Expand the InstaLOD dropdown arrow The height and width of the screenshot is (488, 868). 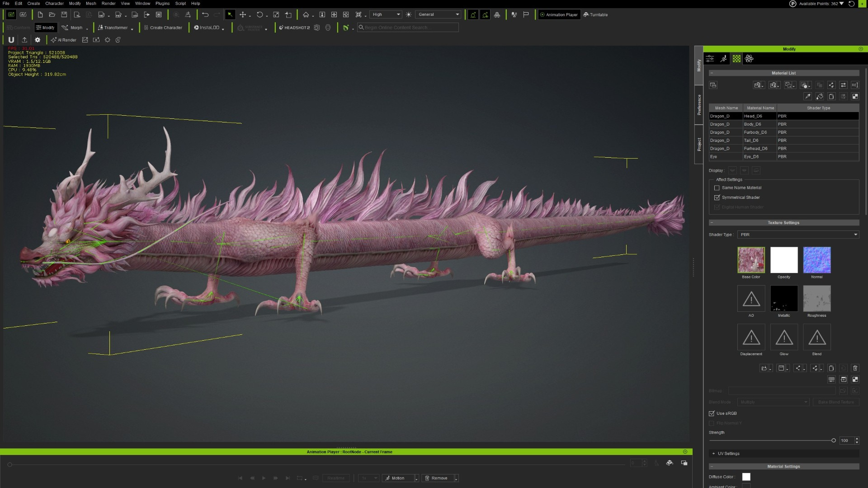(x=223, y=28)
